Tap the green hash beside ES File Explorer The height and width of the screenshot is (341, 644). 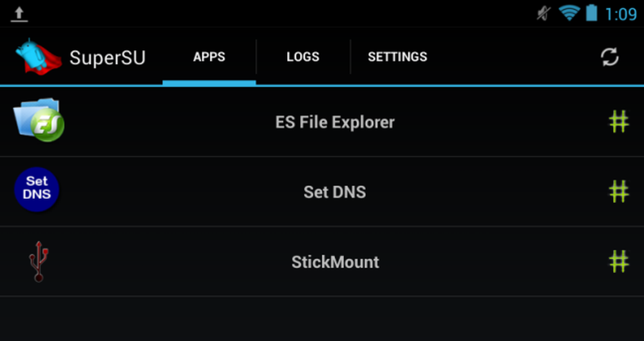618,122
